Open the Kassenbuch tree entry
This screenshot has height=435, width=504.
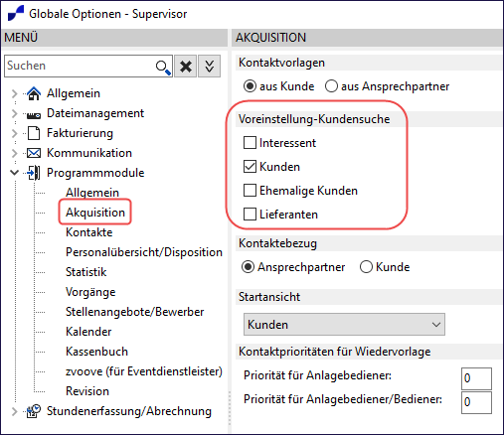click(x=96, y=352)
